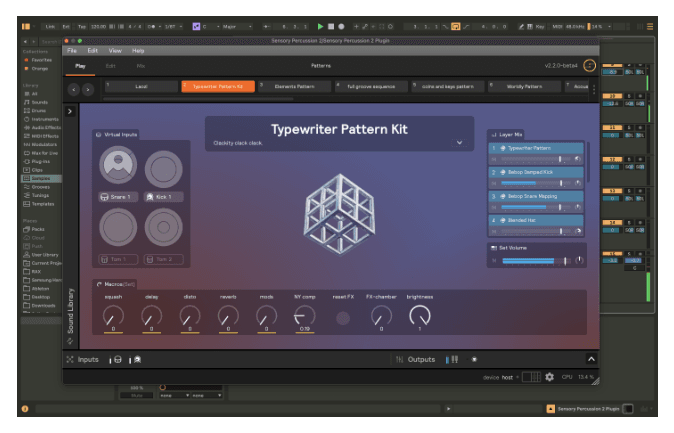Select the coins and keys pattern slot

[448, 86]
